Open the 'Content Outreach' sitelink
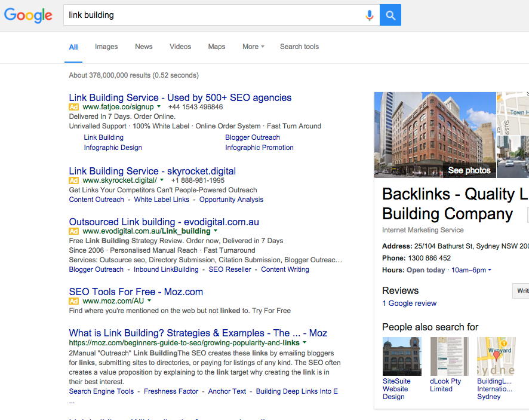Viewport: 529px width, 420px height. [x=97, y=200]
